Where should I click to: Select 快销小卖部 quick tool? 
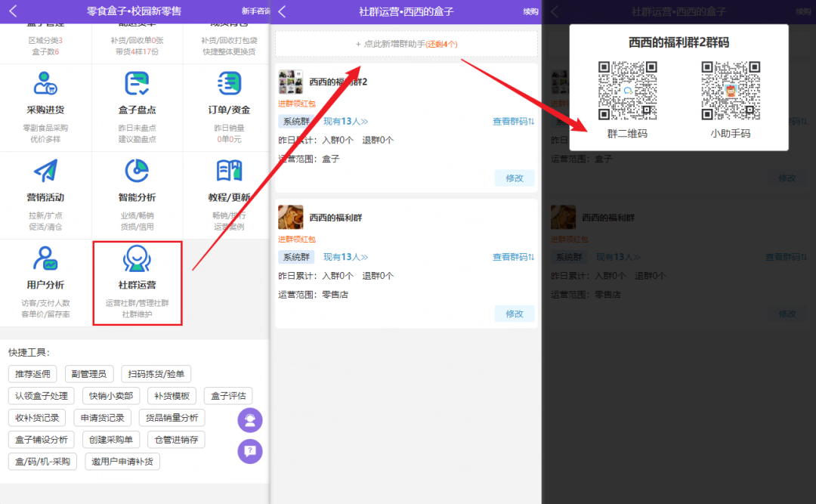click(x=111, y=396)
